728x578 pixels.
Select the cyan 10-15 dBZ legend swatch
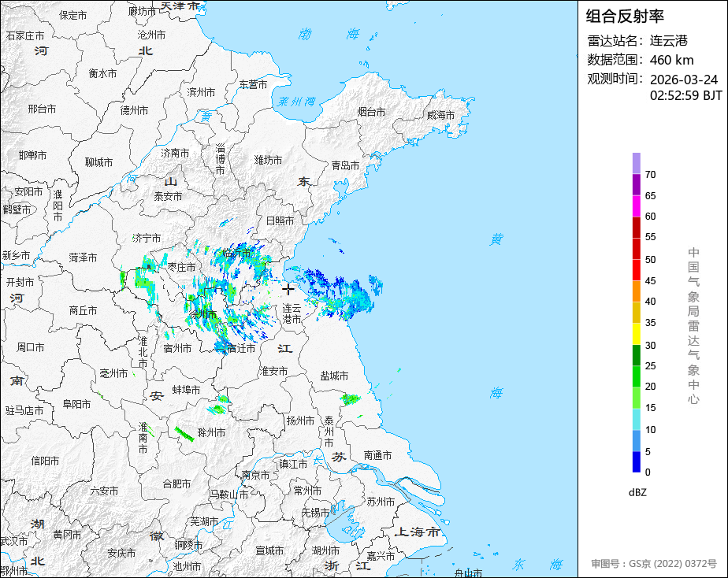coord(637,419)
